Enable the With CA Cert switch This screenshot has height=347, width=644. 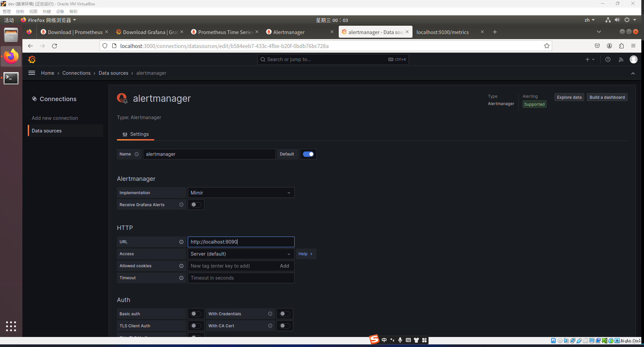[285, 326]
